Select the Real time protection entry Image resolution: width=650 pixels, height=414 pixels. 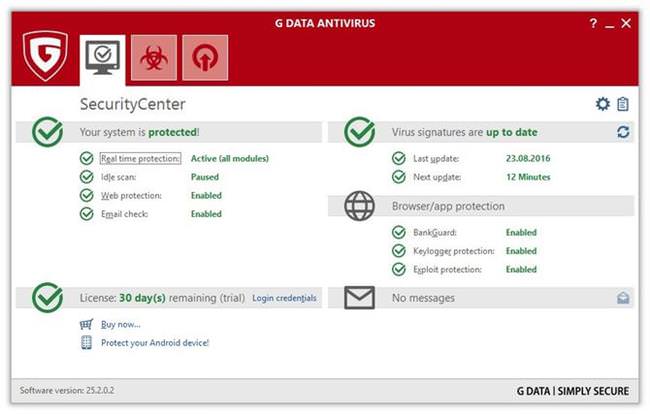140,158
